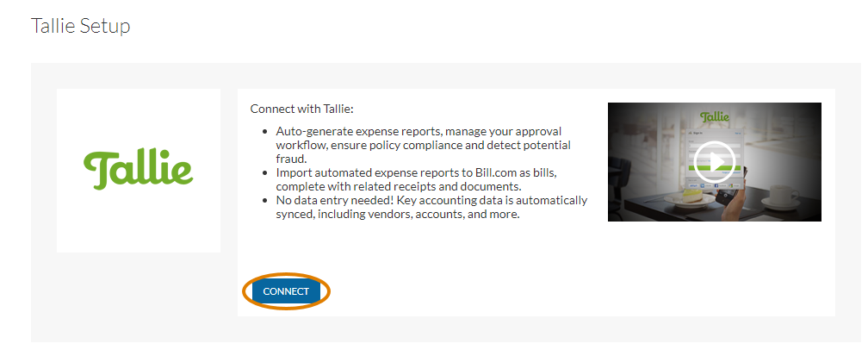Click the Tallie Setup page heading
The image size is (868, 356).
tap(80, 26)
